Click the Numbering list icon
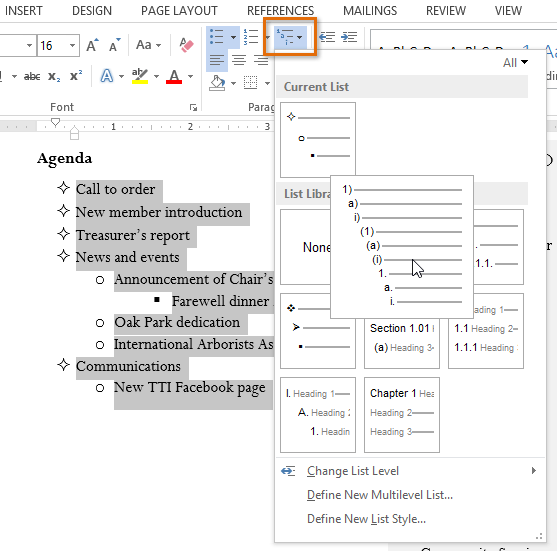557x551 pixels. [251, 37]
